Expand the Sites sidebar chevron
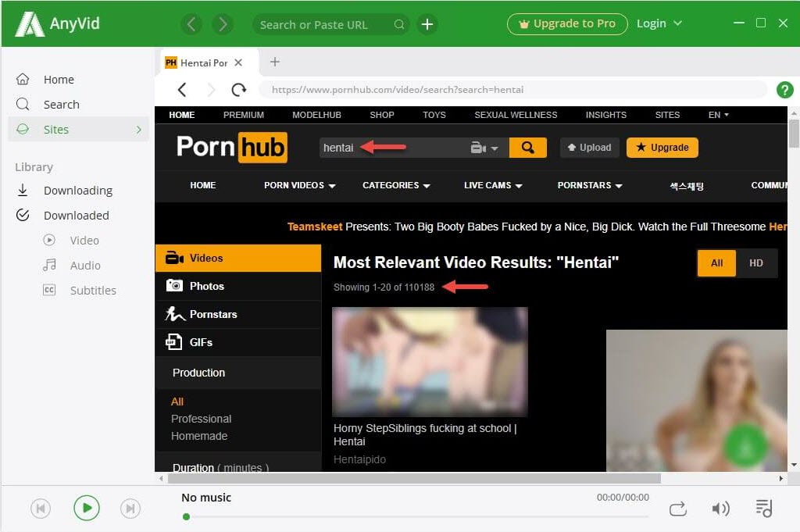This screenshot has width=800, height=532. [x=139, y=130]
